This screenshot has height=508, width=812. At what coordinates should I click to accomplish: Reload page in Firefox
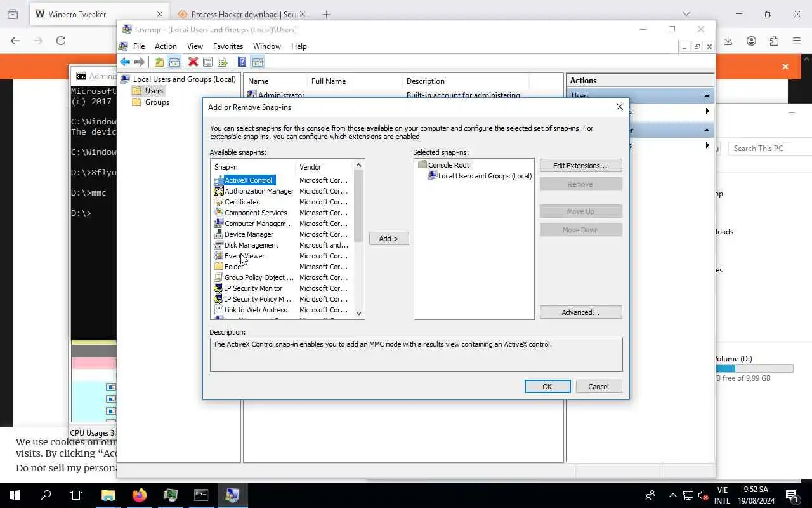pos(61,41)
